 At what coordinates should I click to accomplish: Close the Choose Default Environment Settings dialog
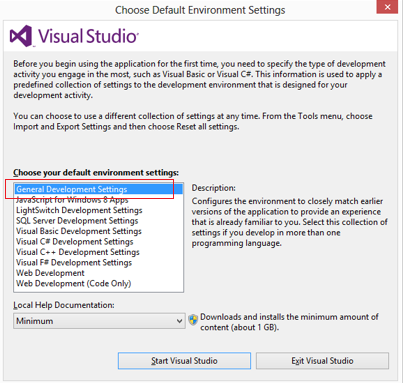[387, 7]
